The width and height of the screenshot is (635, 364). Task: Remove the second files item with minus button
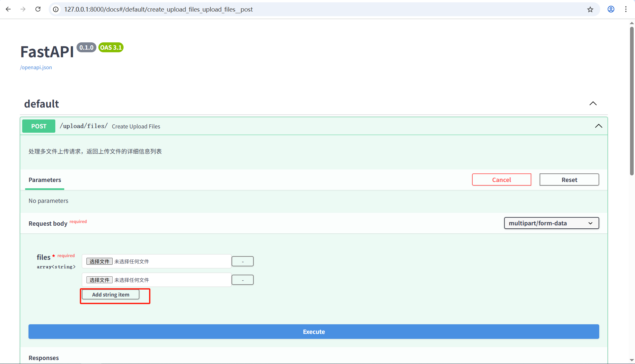click(x=242, y=280)
